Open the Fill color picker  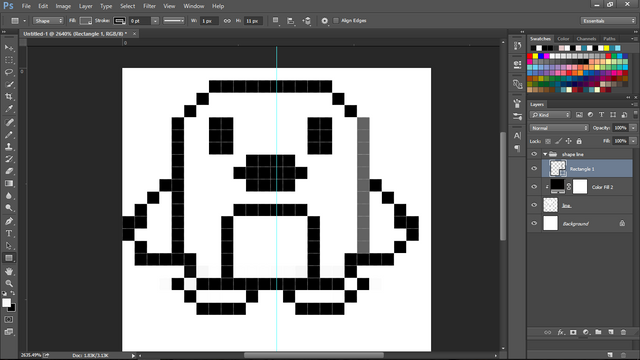(86, 21)
